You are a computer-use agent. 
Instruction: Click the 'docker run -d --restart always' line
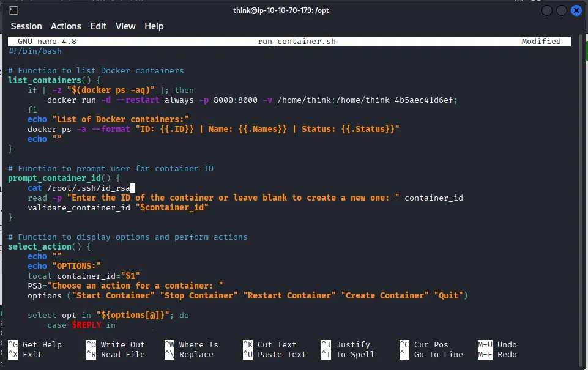(252, 100)
